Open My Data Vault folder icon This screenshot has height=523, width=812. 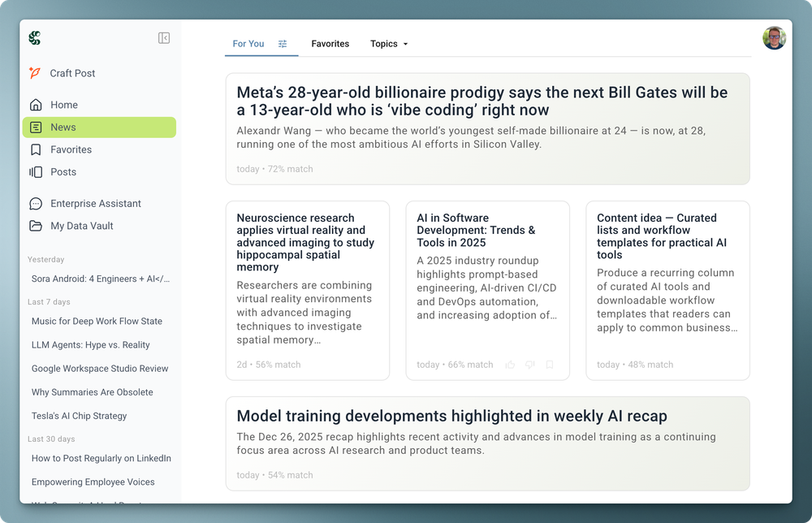tap(37, 226)
